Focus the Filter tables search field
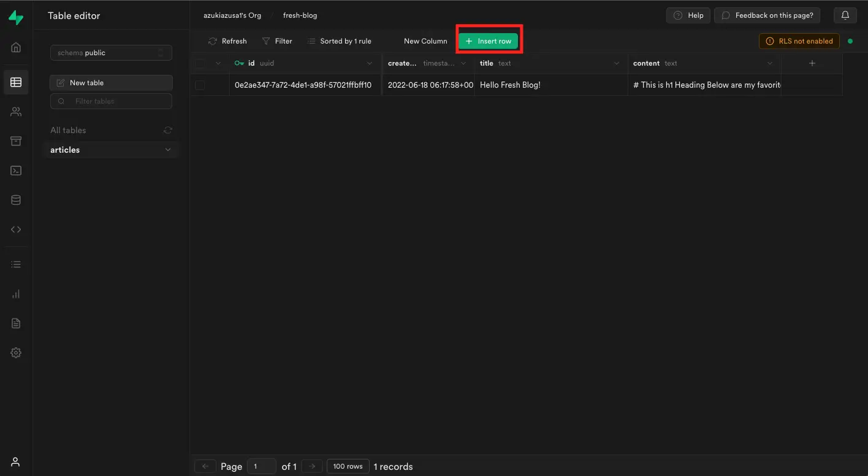The height and width of the screenshot is (476, 868). coord(111,101)
